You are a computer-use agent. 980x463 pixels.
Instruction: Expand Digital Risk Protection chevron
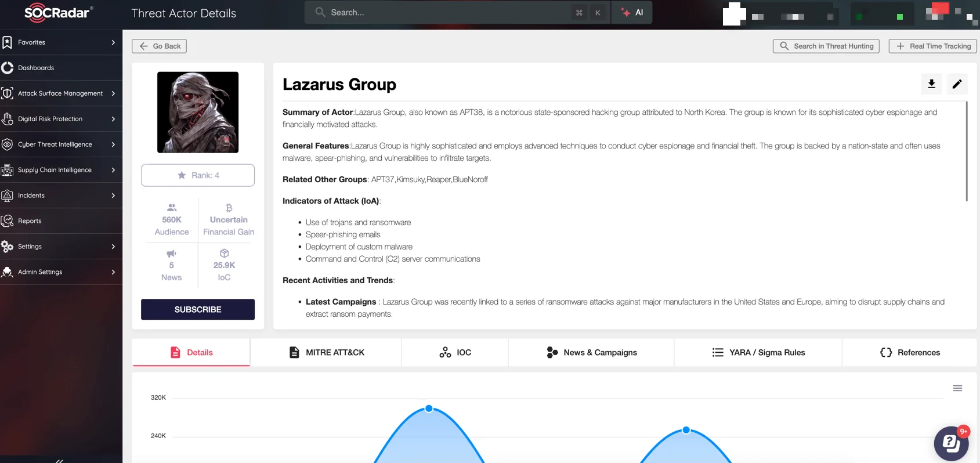click(113, 119)
